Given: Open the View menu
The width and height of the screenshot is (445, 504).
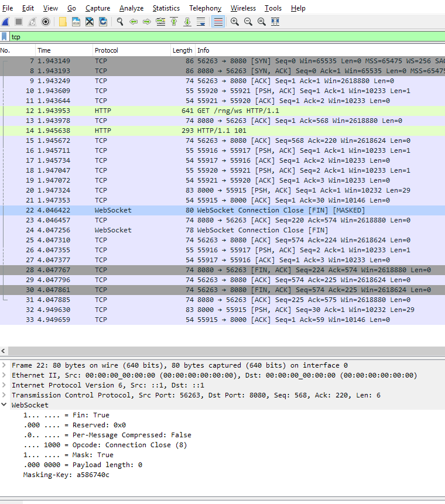Looking at the screenshot, I should tap(50, 8).
